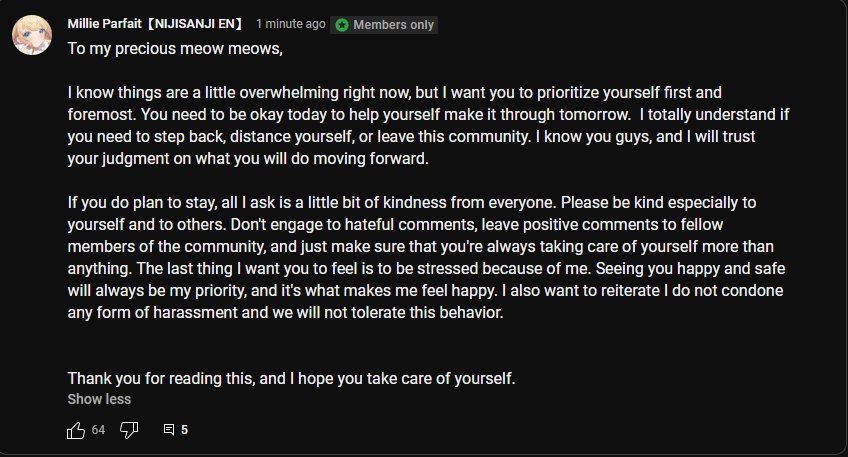
Task: Click the line starting 'any form of harassment'
Action: click(285, 313)
